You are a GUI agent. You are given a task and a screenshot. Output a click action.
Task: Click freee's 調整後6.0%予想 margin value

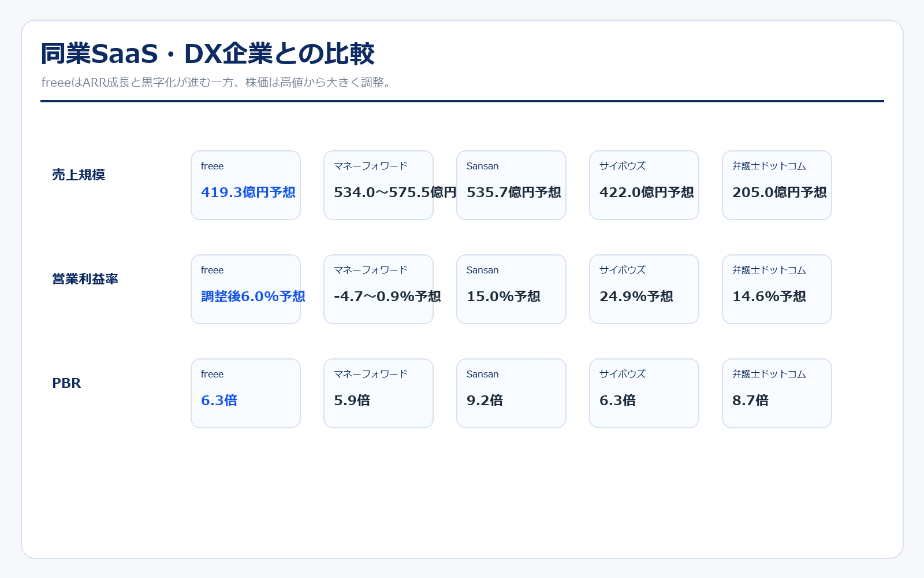click(253, 296)
